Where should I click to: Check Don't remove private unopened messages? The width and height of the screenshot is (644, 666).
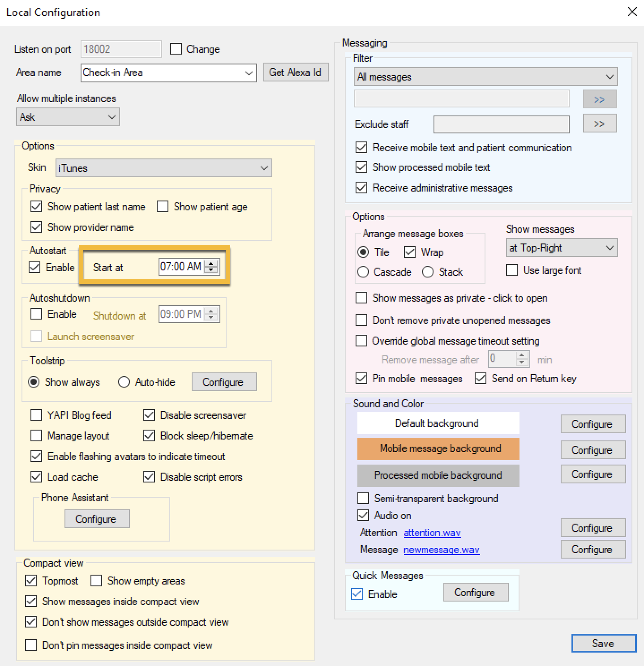[361, 320]
